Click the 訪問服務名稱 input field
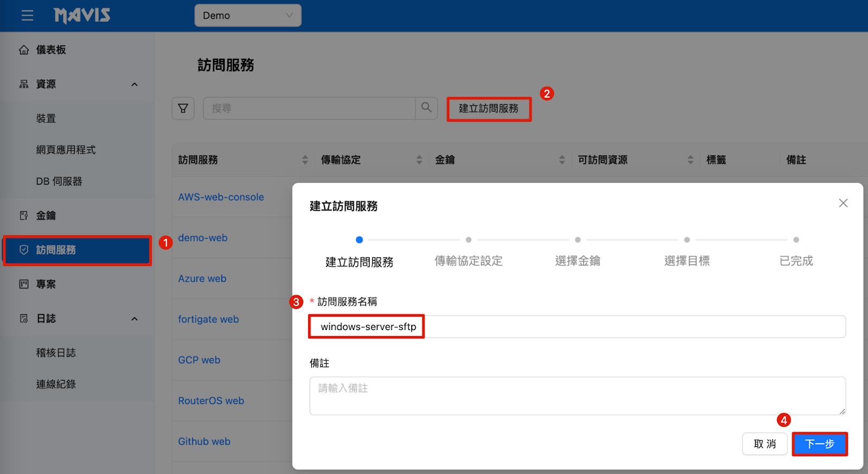 [x=577, y=327]
